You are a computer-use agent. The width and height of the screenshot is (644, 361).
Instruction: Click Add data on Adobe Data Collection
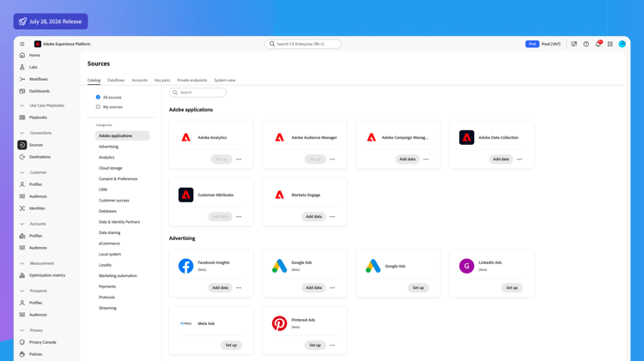coord(501,159)
